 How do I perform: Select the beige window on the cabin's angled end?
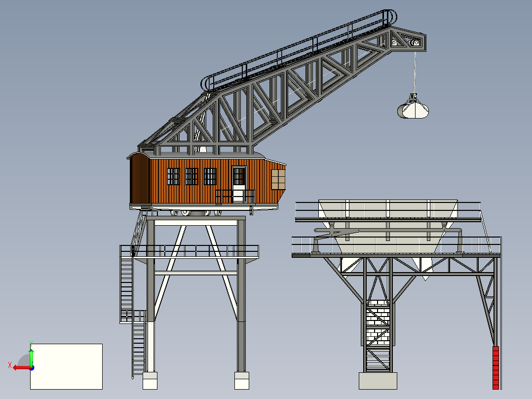point(278,180)
